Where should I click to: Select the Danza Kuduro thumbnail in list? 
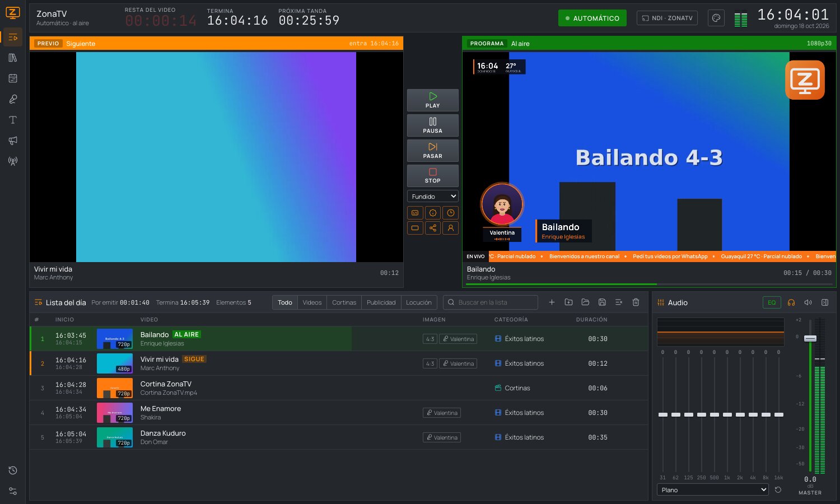pyautogui.click(x=115, y=437)
